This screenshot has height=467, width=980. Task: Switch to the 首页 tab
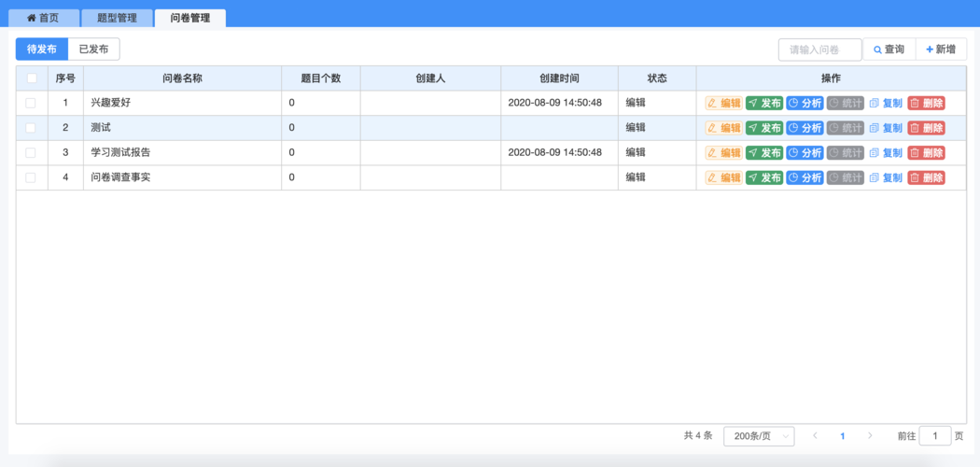pos(44,18)
